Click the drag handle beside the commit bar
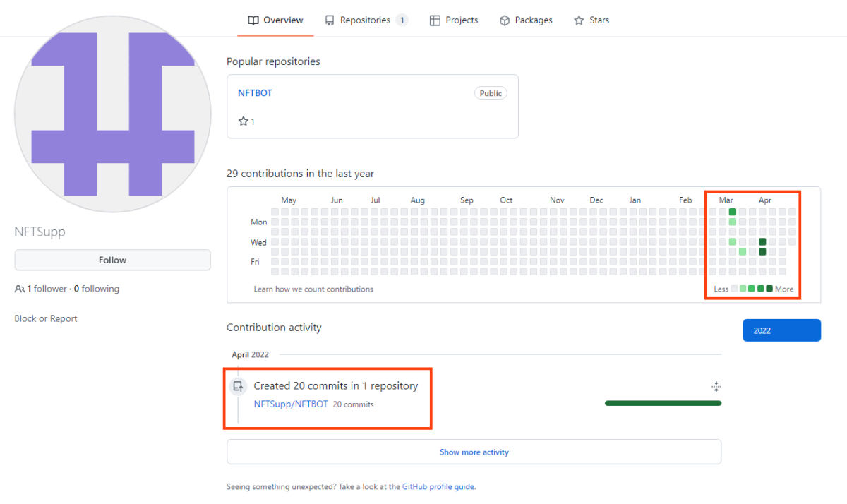 click(716, 386)
